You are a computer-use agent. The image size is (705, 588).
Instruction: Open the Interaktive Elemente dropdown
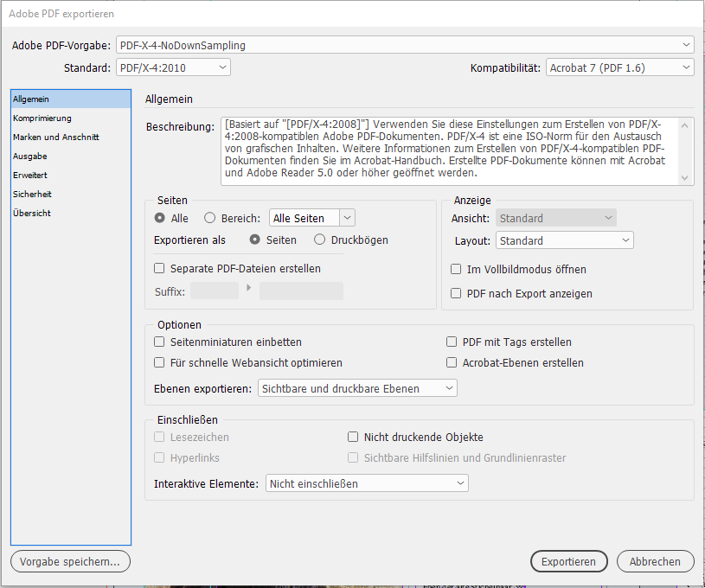pos(366,483)
